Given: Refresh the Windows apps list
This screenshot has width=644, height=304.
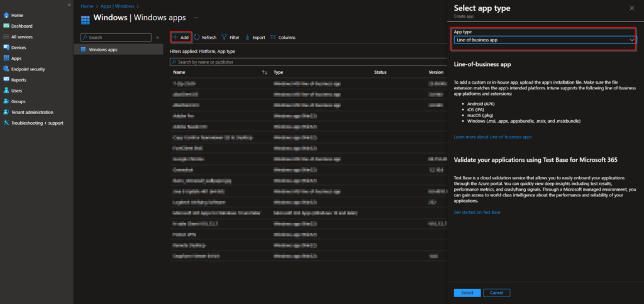Looking at the screenshot, I should (x=205, y=37).
